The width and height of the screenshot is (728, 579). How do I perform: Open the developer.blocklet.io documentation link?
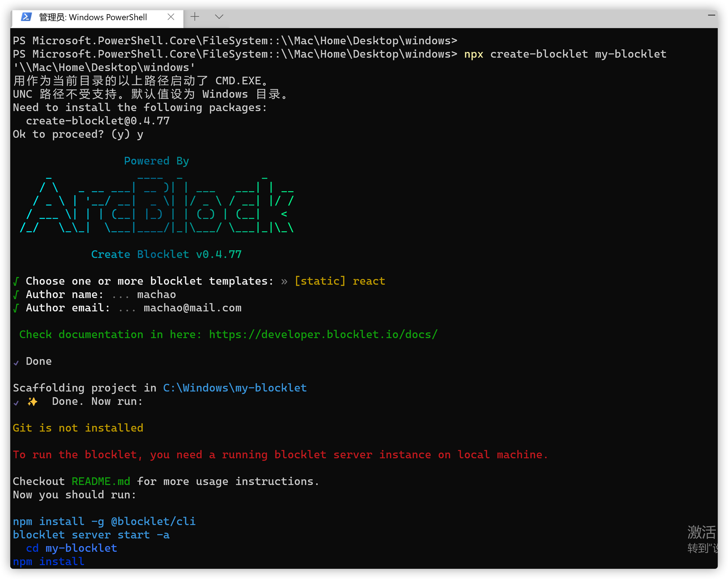[x=323, y=334]
